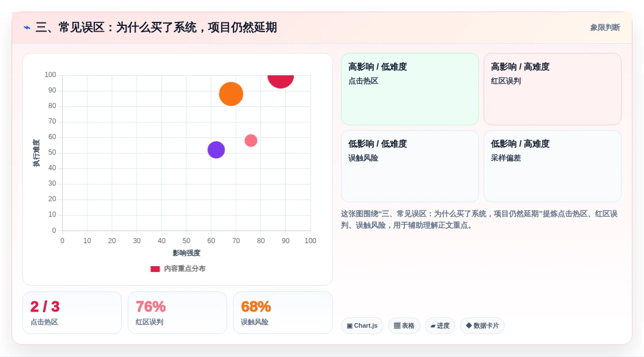Select the 数据卡片 tag chip

coord(482,326)
